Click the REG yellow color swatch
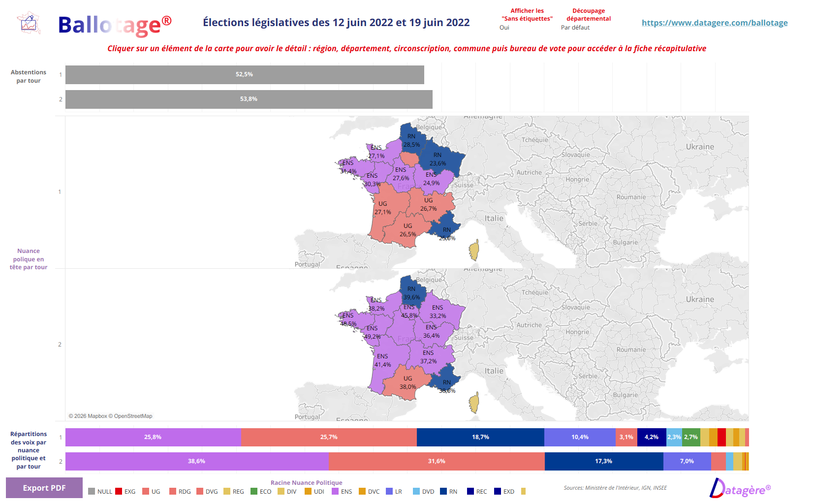This screenshot has height=504, width=814. pyautogui.click(x=227, y=491)
